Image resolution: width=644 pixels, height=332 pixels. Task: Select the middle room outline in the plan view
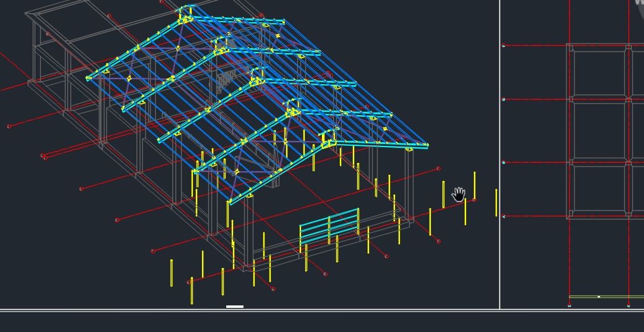point(600,130)
